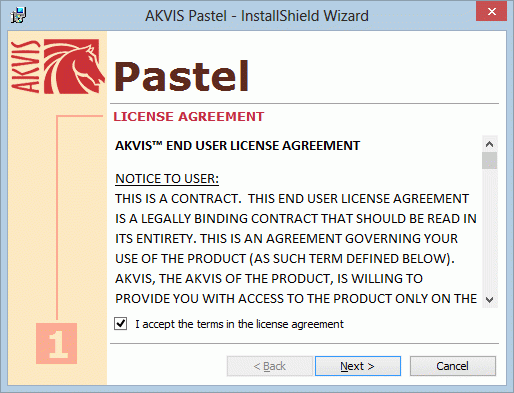This screenshot has height=393, width=514.
Task: Click the license scroll down arrow
Action: click(x=489, y=299)
